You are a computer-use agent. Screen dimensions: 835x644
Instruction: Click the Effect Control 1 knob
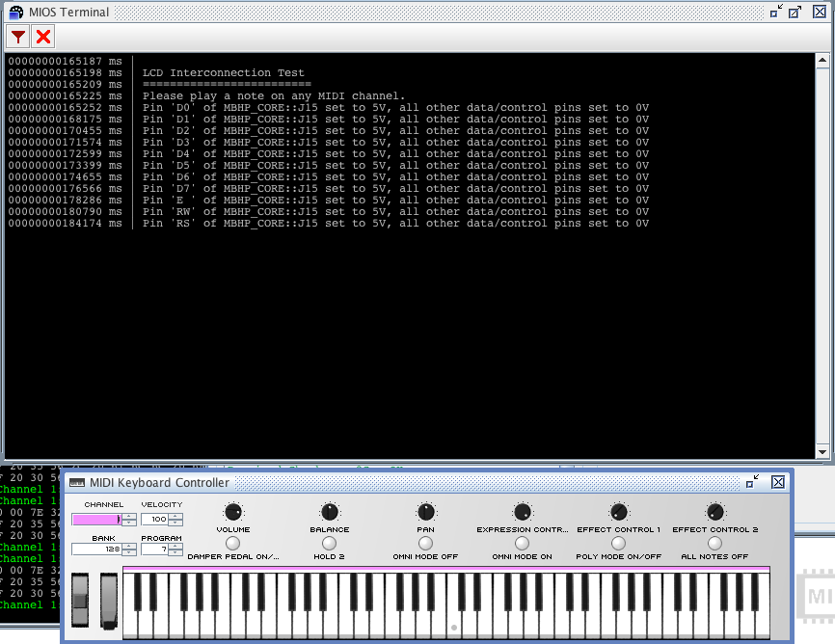pyautogui.click(x=618, y=512)
